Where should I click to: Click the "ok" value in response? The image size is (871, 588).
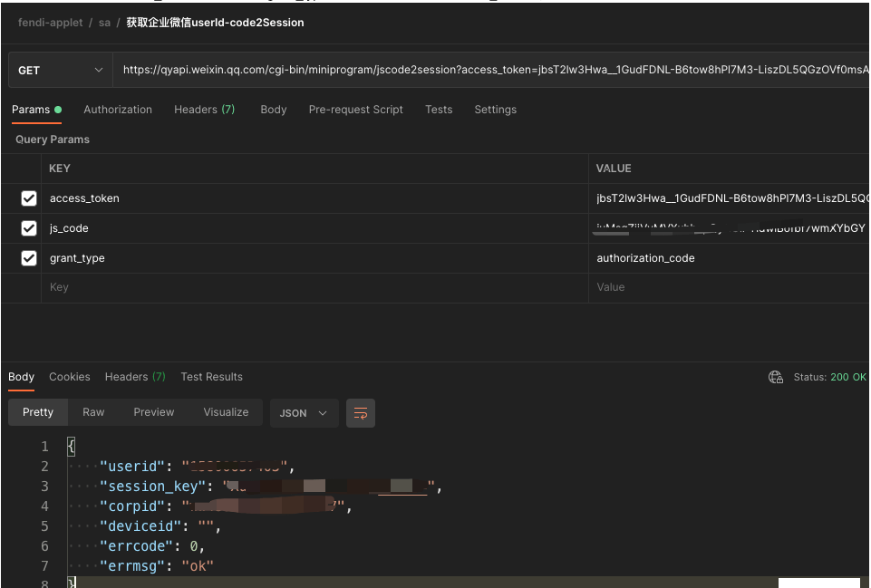(x=198, y=566)
